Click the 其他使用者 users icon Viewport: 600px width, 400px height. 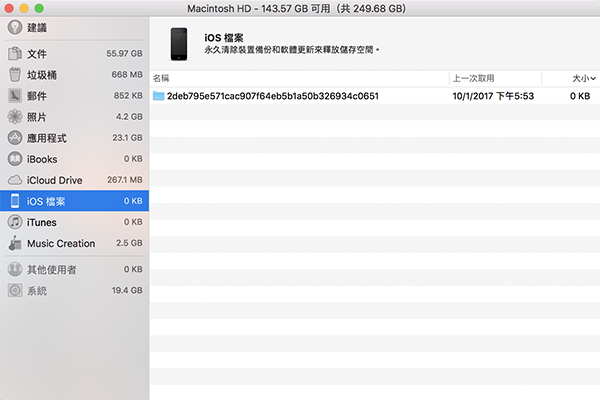pyautogui.click(x=15, y=269)
